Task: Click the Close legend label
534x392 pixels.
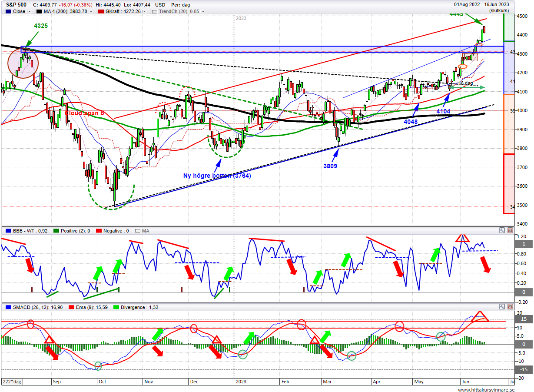Action: pos(19,12)
